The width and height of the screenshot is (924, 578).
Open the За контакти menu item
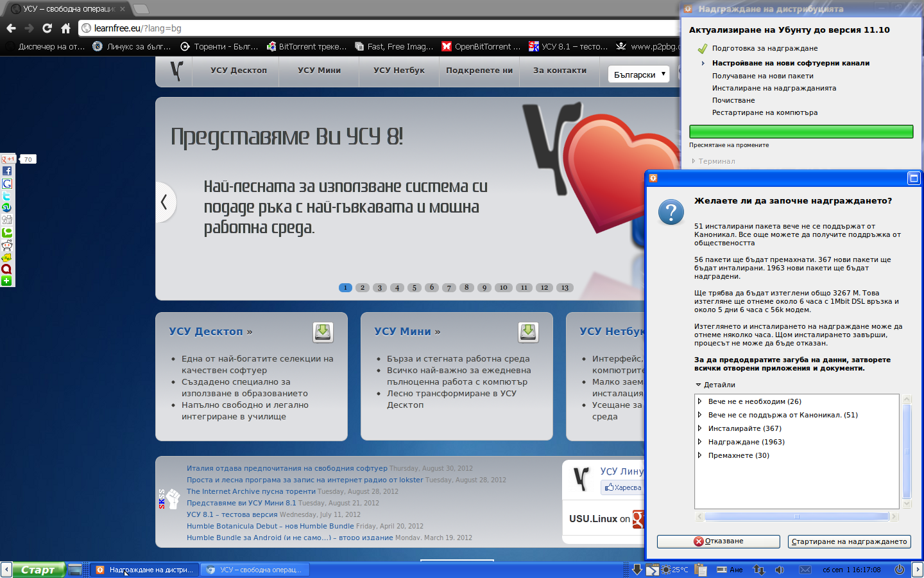pos(560,71)
